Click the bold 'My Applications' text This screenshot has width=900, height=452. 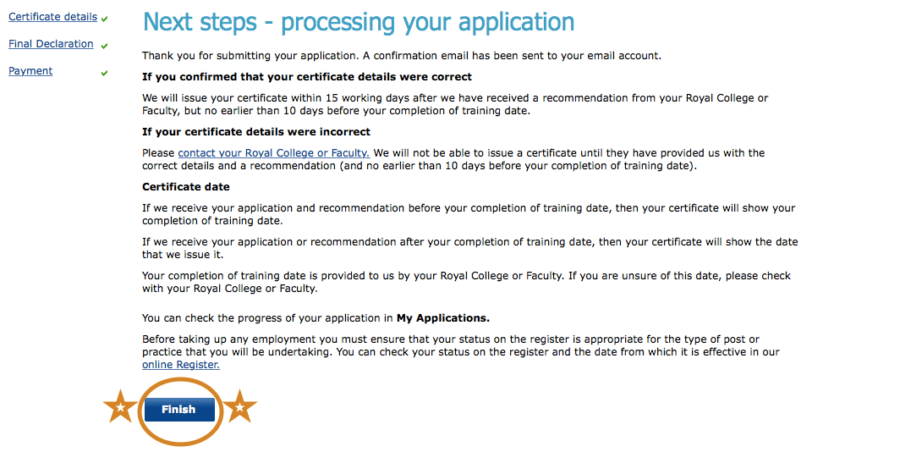tap(443, 318)
